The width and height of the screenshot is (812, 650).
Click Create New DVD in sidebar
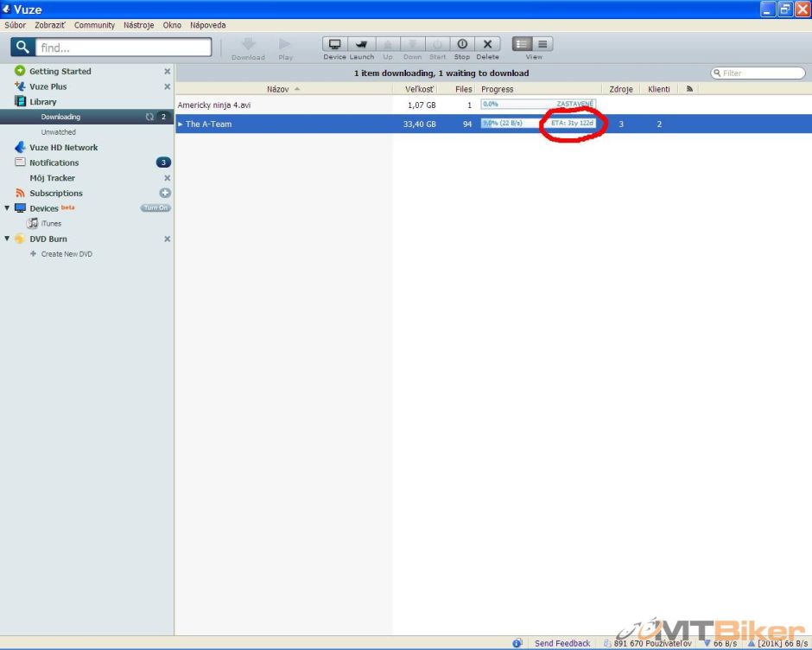(66, 254)
